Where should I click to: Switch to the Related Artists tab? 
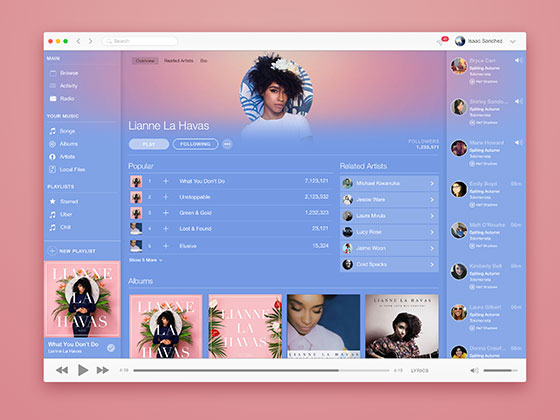pyautogui.click(x=179, y=61)
